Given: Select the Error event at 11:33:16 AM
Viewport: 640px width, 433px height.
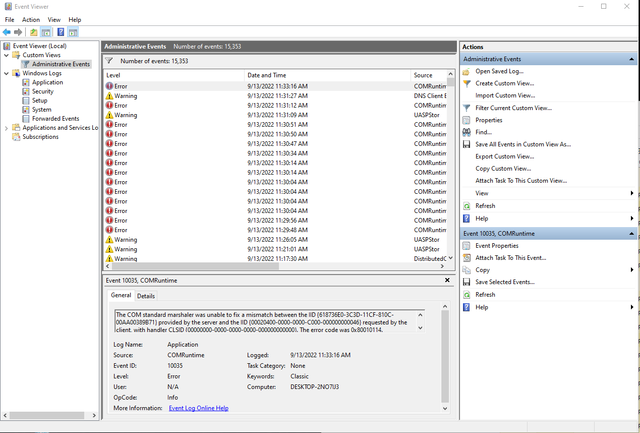Looking at the screenshot, I should tap(276, 86).
